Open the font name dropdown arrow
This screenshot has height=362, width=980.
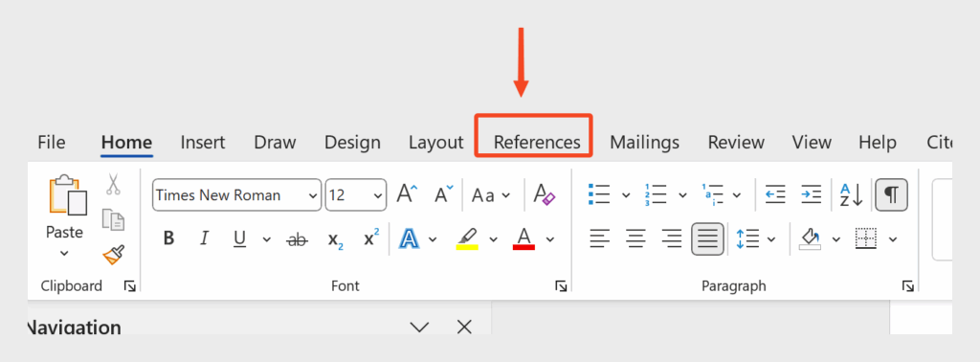(313, 195)
